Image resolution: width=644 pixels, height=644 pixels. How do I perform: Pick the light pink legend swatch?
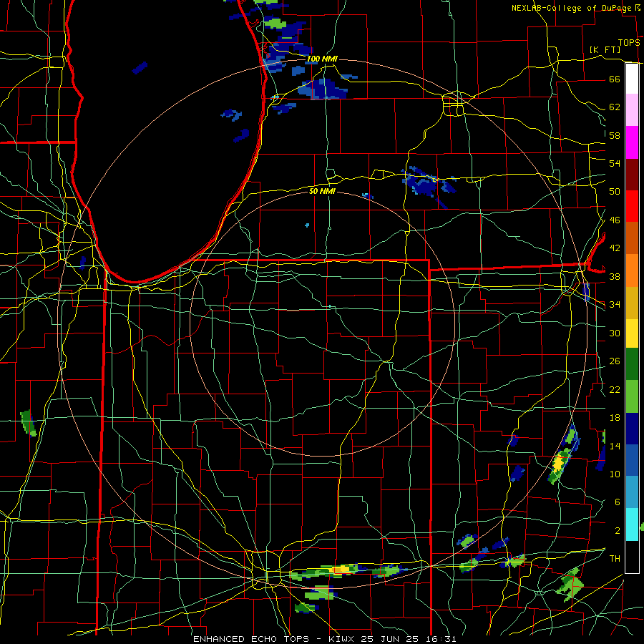tap(632, 110)
